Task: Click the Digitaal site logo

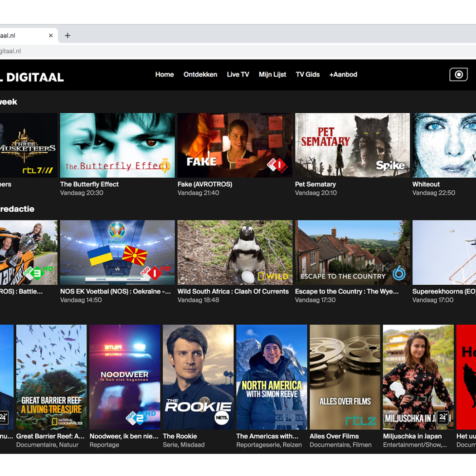Action: pyautogui.click(x=32, y=78)
